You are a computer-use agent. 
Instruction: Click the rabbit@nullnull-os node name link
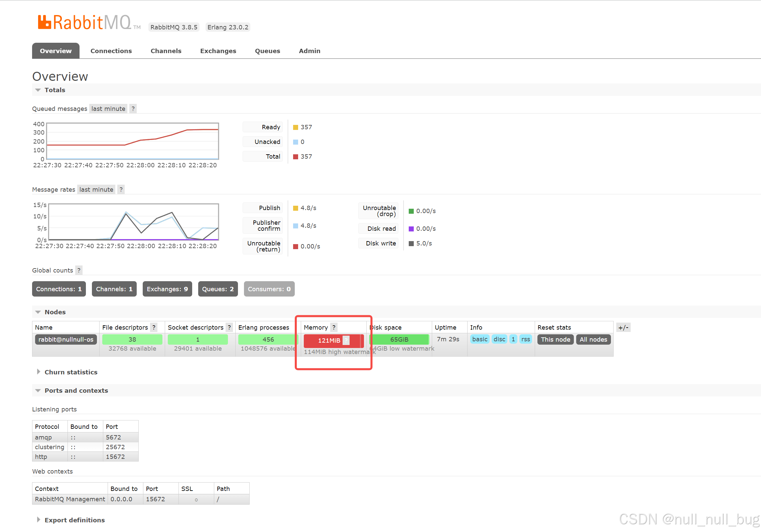pos(66,340)
